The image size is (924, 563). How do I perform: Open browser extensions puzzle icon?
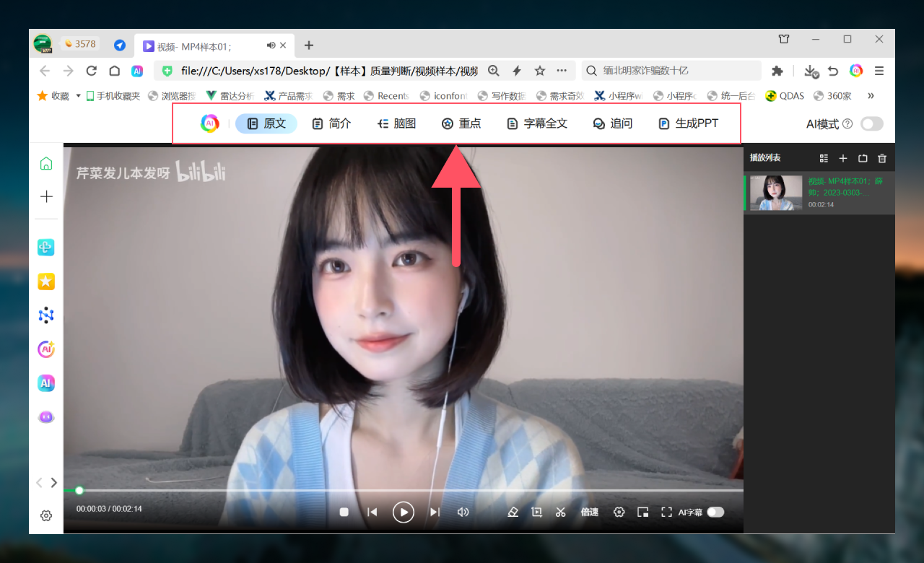coord(777,71)
